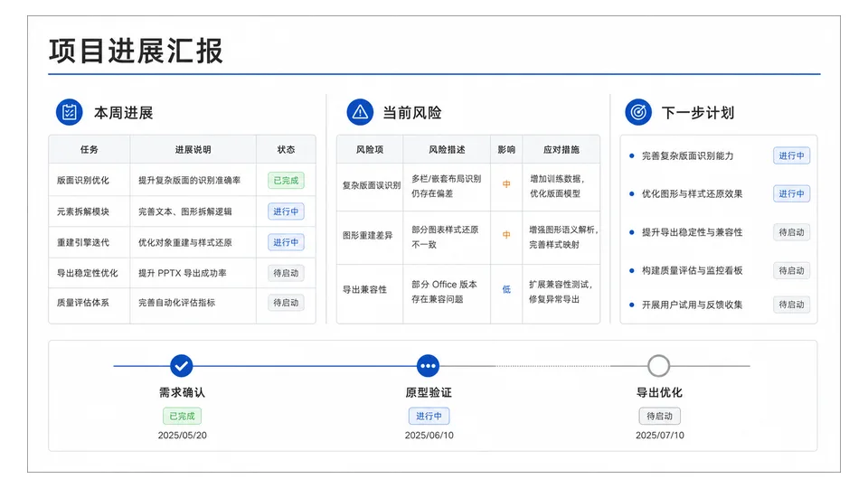Click the 进展说明 column header
This screenshot has height=488, width=868.
click(193, 149)
